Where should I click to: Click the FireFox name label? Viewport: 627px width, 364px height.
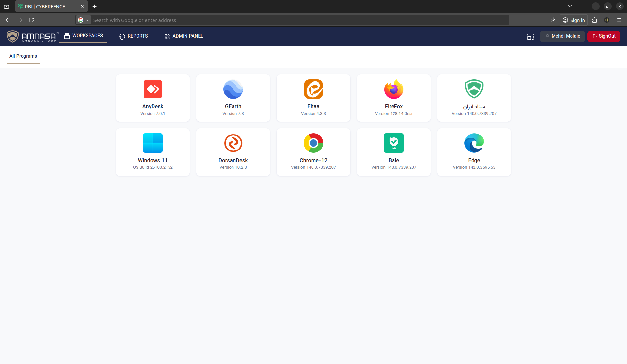(394, 106)
